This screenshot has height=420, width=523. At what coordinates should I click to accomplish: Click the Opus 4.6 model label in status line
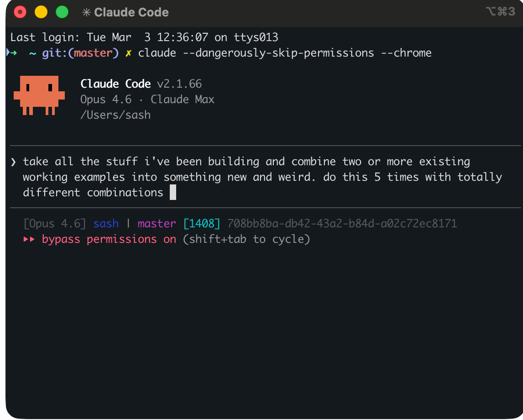[x=55, y=224]
